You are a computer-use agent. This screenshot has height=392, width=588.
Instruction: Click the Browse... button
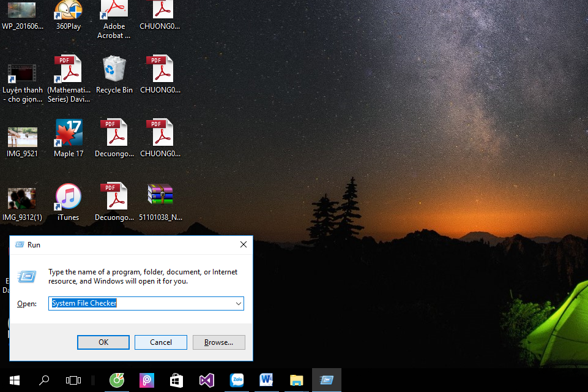coord(218,342)
